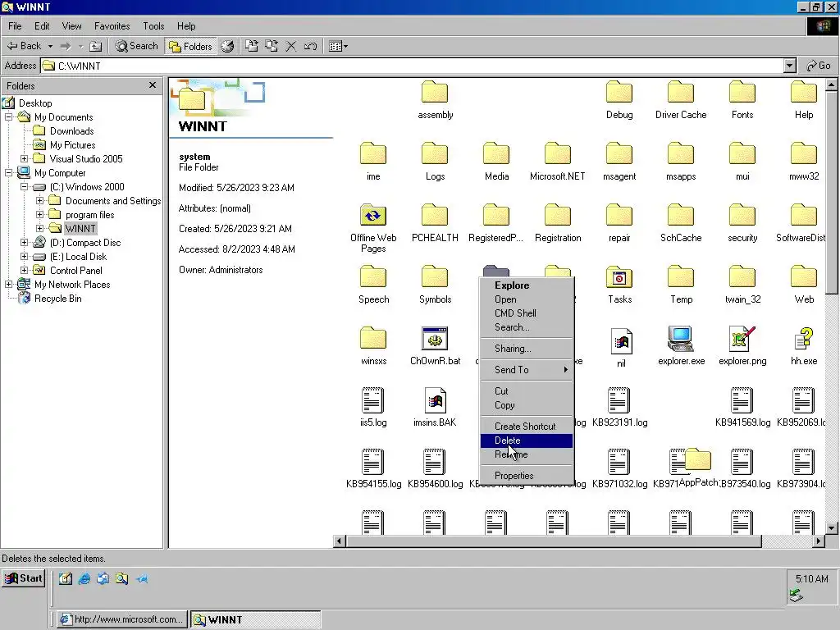Select Control Panel in folder tree
Image resolution: width=840 pixels, height=630 pixels.
coord(76,271)
